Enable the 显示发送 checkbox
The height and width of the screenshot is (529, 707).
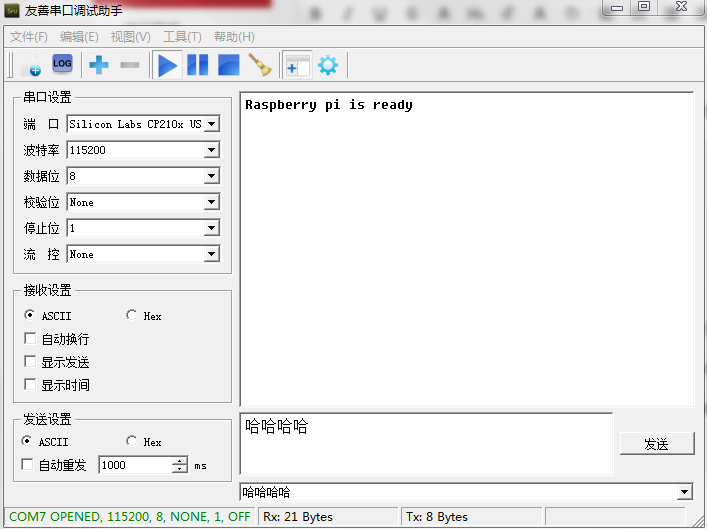coord(30,361)
